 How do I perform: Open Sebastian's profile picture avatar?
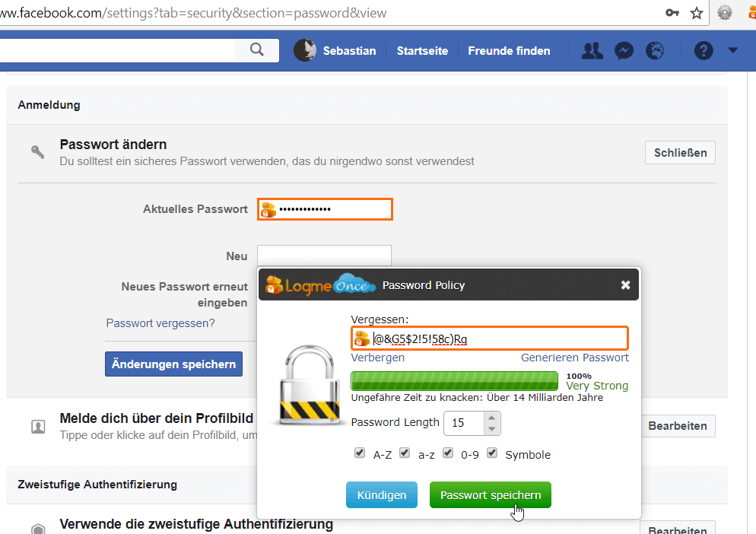point(305,50)
